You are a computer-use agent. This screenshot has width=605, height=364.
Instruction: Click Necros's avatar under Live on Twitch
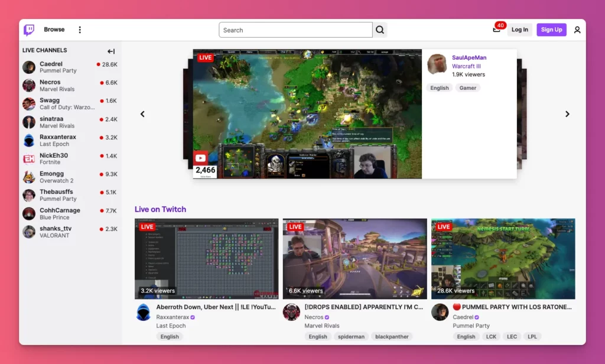tap(291, 312)
